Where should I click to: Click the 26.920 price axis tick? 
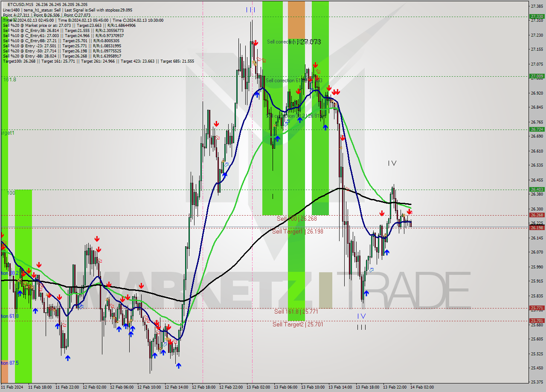[x=537, y=93]
